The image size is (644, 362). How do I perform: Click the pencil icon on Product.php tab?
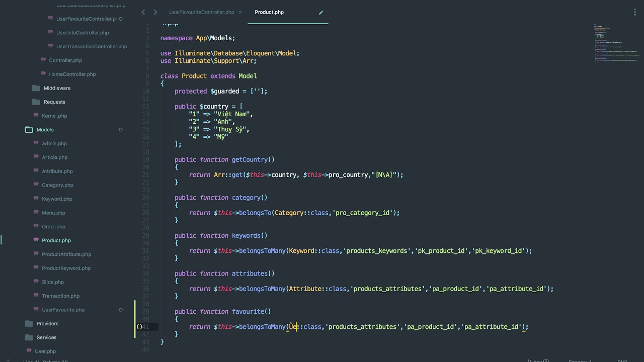pyautogui.click(x=321, y=13)
